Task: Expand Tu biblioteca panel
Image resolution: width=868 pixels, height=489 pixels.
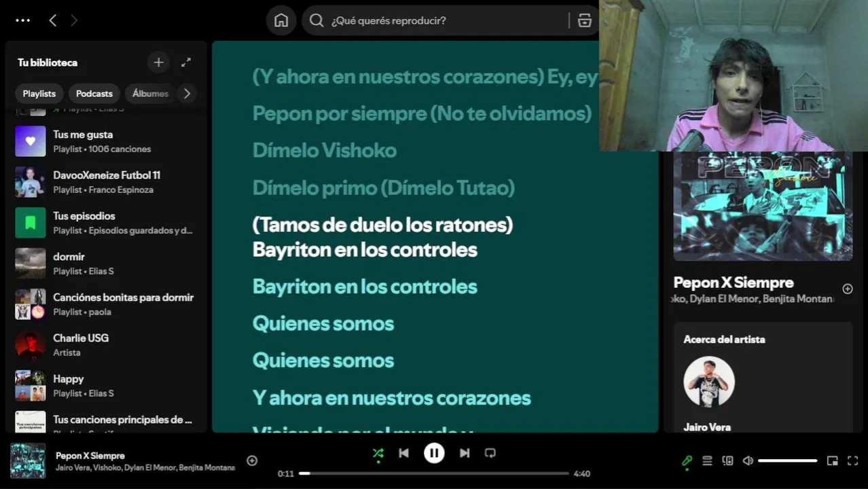Action: pyautogui.click(x=186, y=62)
